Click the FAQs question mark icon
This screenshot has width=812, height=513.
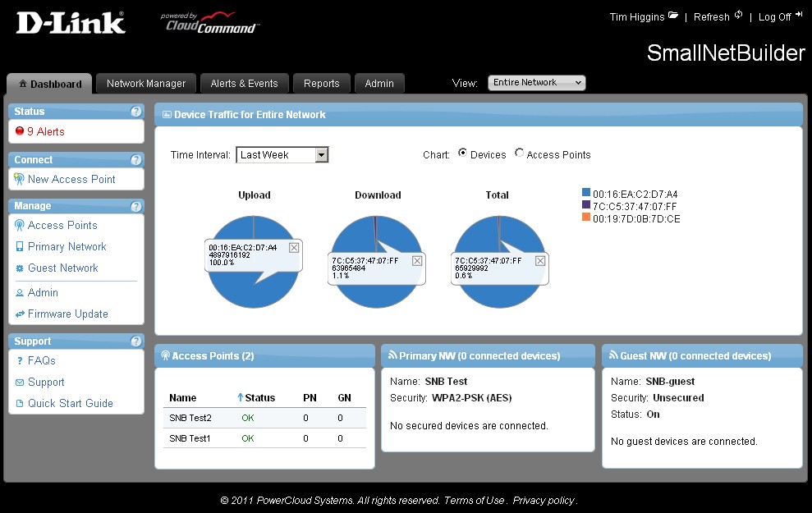(x=20, y=361)
